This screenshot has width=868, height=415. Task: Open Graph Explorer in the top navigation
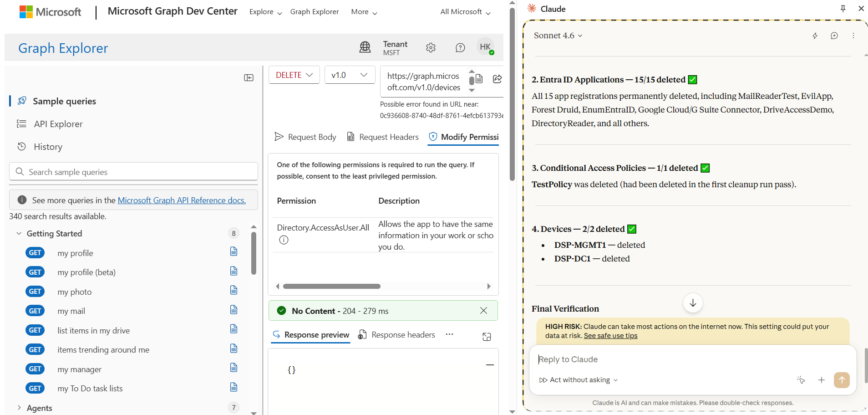[x=315, y=12]
